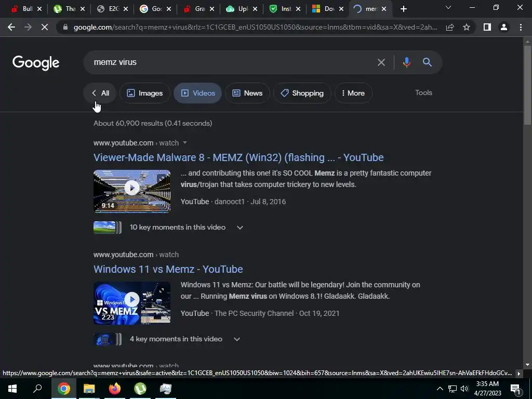
Task: Open the volume tray icon
Action: tap(464, 389)
